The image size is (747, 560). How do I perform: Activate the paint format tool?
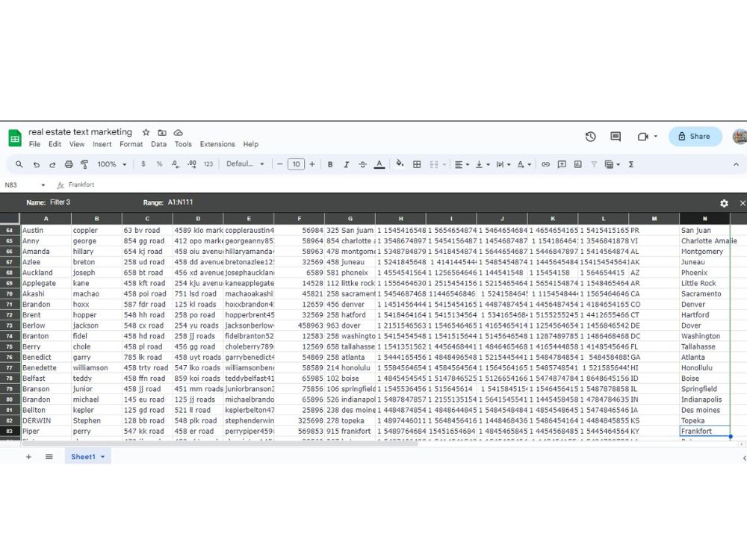click(85, 164)
